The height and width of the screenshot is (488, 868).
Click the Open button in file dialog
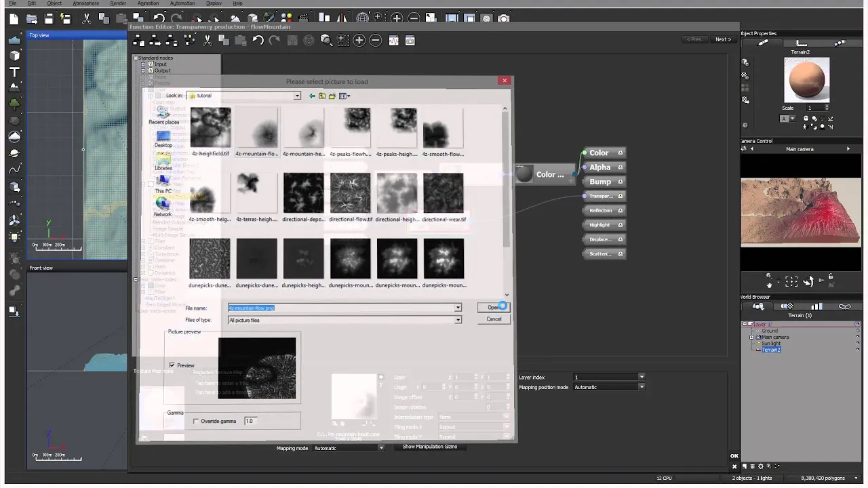pos(494,307)
